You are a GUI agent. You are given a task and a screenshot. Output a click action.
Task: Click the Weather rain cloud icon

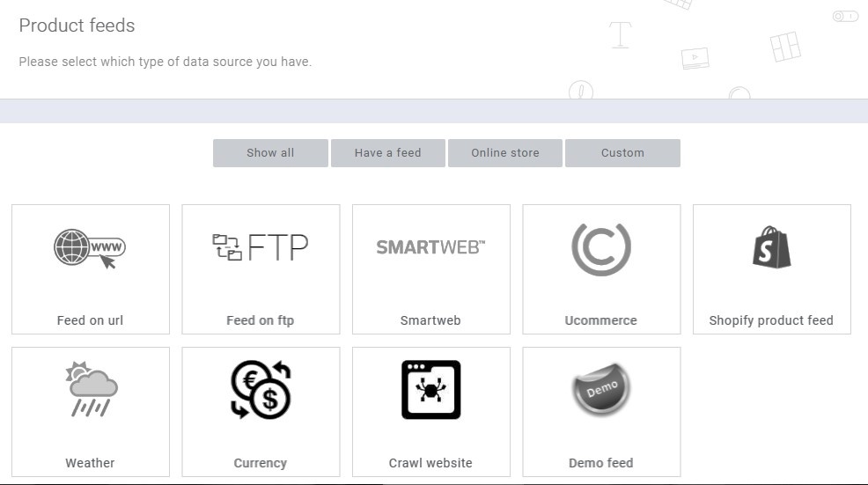click(x=92, y=389)
